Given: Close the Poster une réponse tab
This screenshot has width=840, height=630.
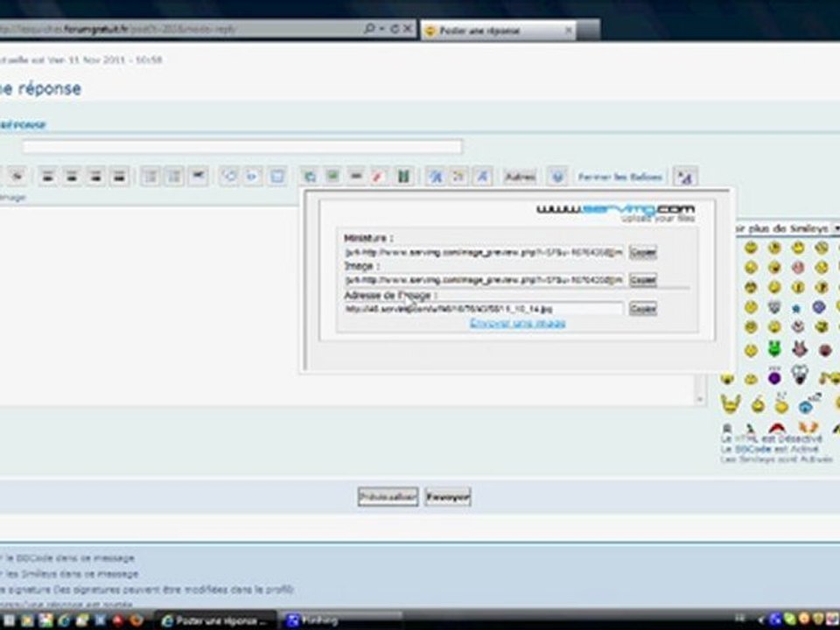Looking at the screenshot, I should click(x=569, y=31).
